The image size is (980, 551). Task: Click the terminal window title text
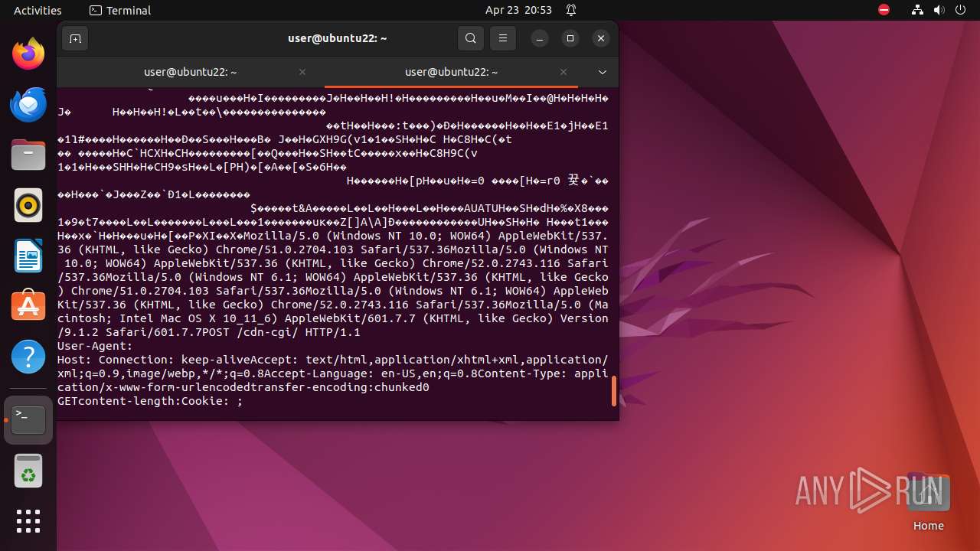[338, 38]
